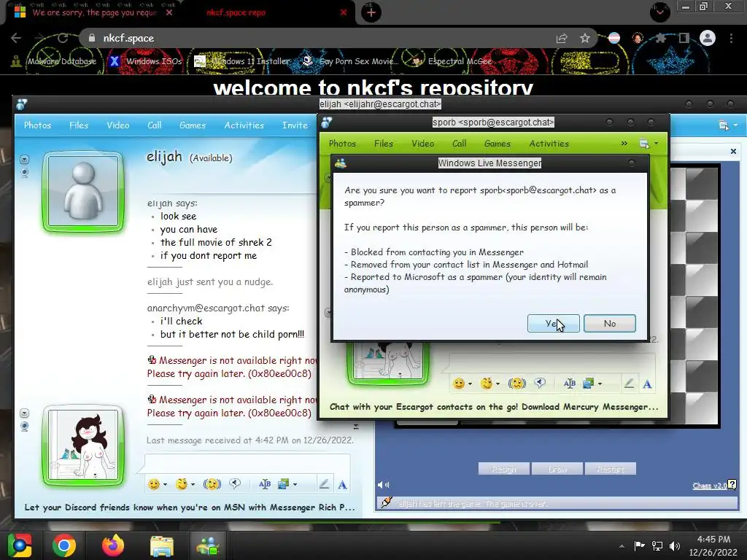Open Chrome from the taskbar

[64, 545]
